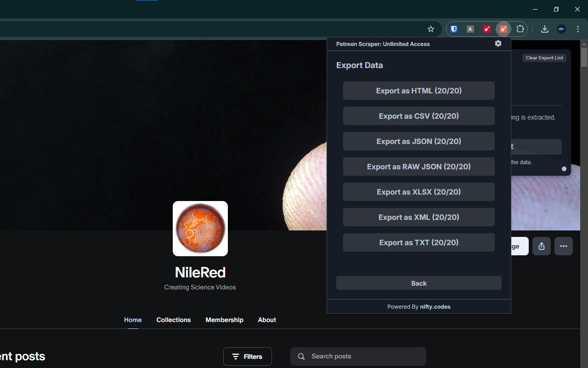588x368 pixels.
Task: Export the data as TXT
Action: (x=418, y=242)
